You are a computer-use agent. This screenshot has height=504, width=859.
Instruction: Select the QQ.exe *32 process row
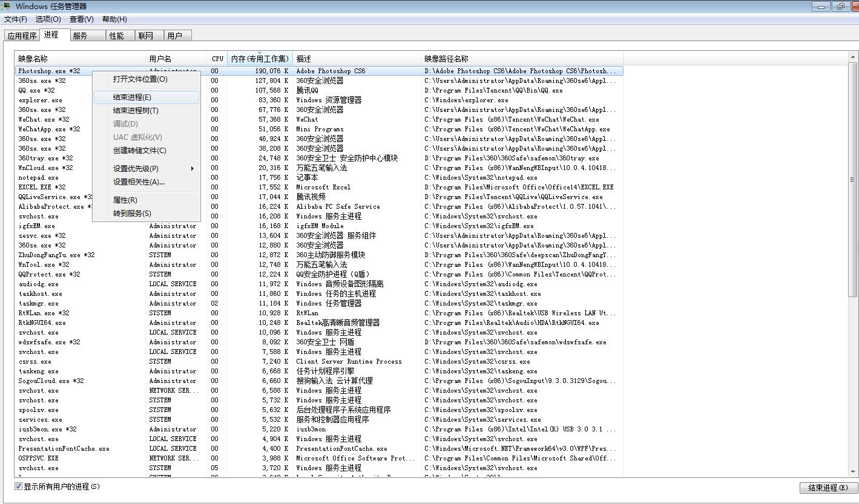[319, 90]
